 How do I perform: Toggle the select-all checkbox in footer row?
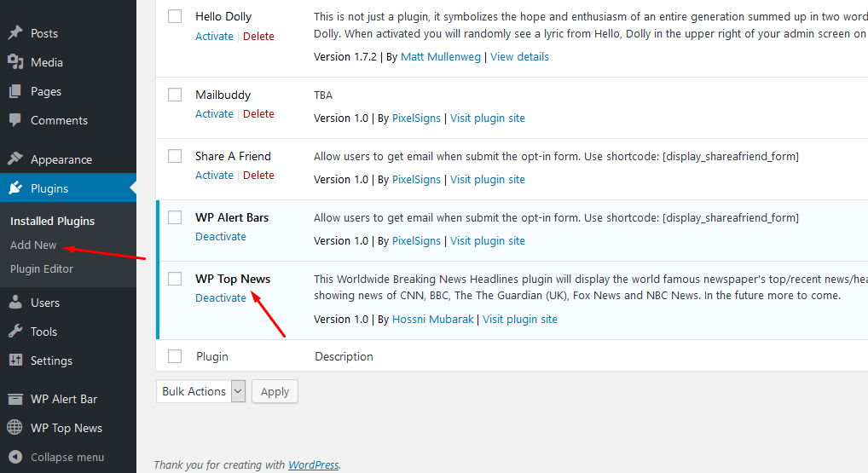click(x=175, y=356)
